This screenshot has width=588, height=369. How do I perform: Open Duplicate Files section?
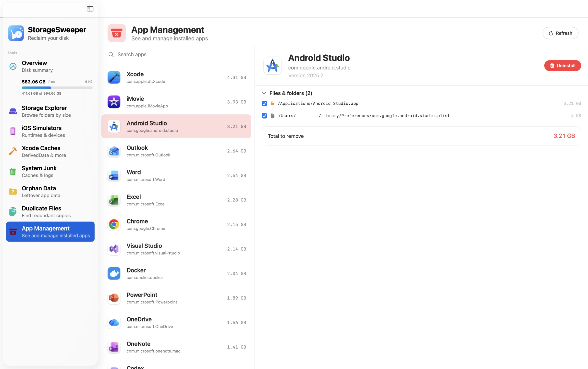(x=50, y=212)
